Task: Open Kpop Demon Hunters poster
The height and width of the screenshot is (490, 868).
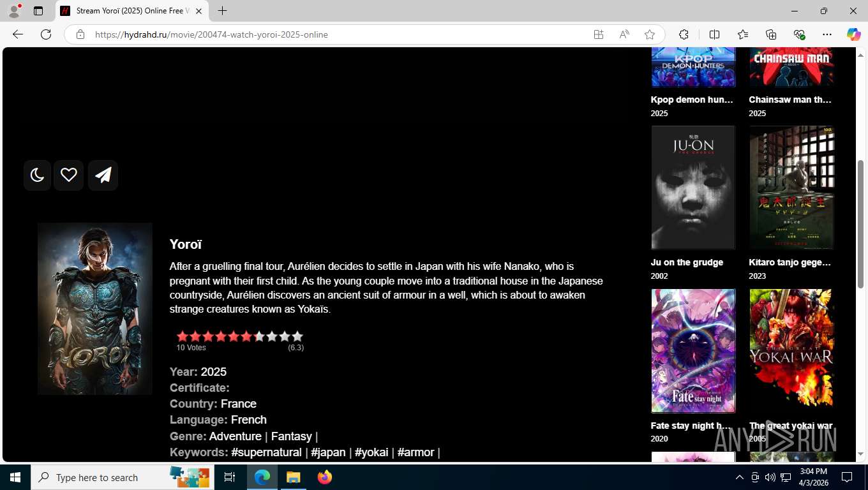Action: pos(693,67)
